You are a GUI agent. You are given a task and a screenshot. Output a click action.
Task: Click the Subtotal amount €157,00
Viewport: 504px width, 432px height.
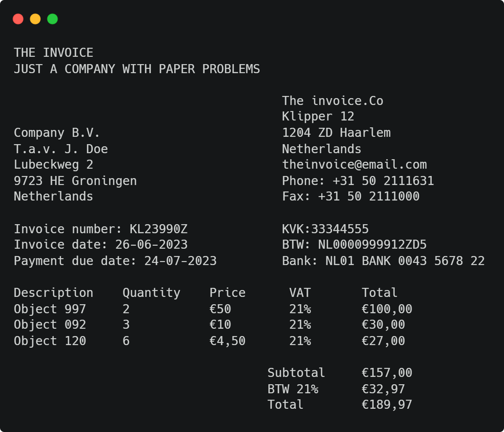(x=387, y=373)
